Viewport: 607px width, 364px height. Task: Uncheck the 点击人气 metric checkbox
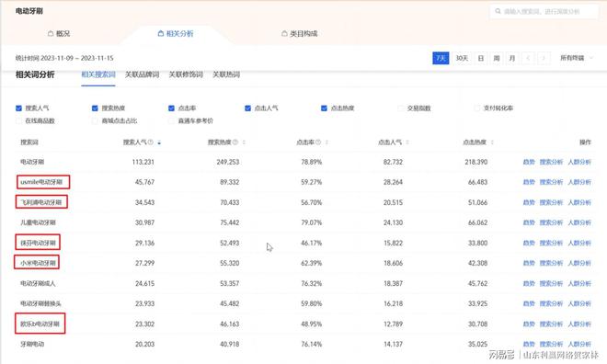point(247,108)
